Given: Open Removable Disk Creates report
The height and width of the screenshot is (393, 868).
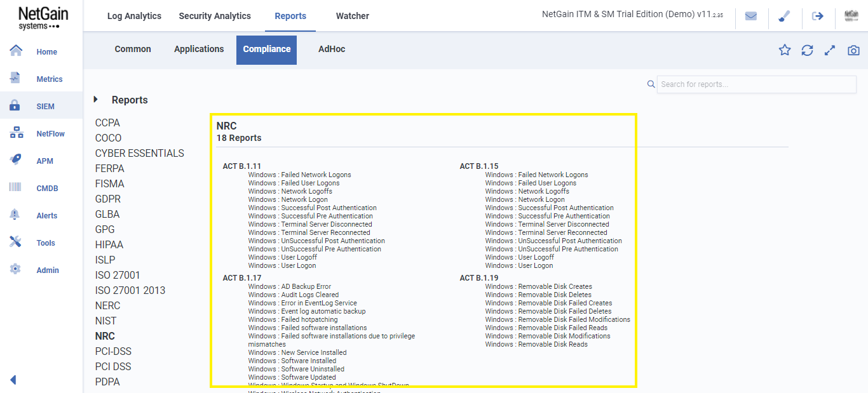Looking at the screenshot, I should [538, 286].
